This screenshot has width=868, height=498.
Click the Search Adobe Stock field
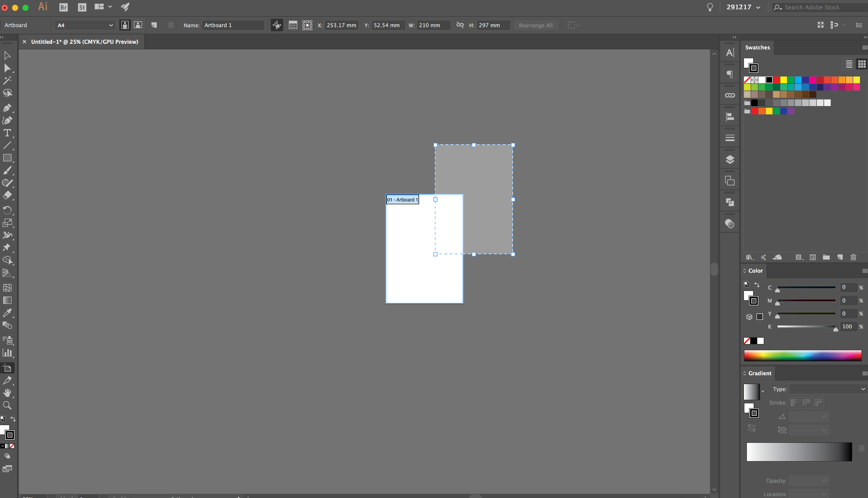point(820,7)
